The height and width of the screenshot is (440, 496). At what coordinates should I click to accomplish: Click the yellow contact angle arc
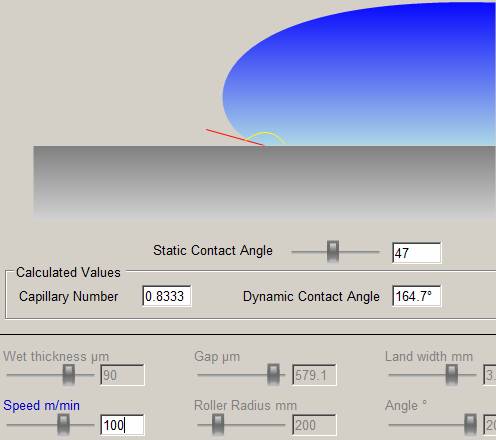point(266,137)
